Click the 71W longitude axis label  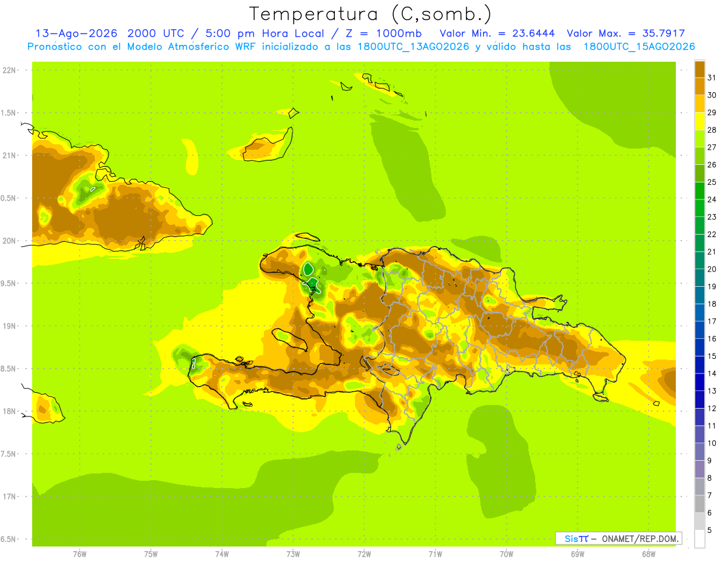click(x=435, y=554)
